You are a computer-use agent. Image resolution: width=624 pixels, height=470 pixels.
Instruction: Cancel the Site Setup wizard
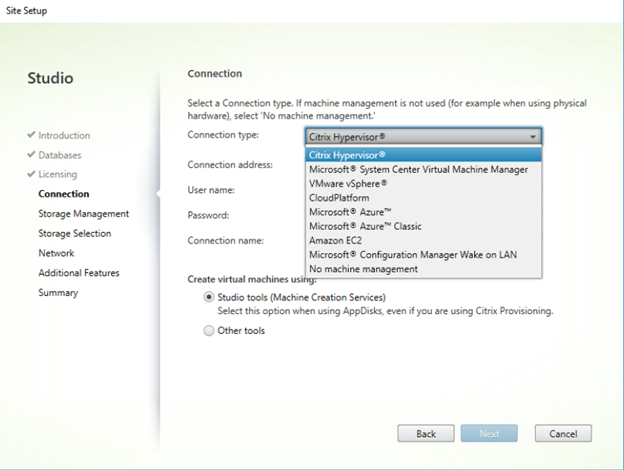click(563, 433)
